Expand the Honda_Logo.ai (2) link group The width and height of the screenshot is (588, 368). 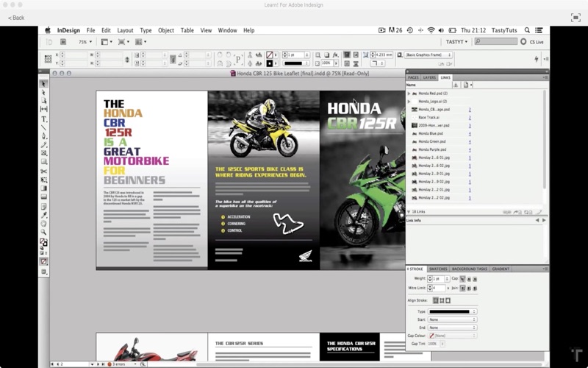point(409,102)
